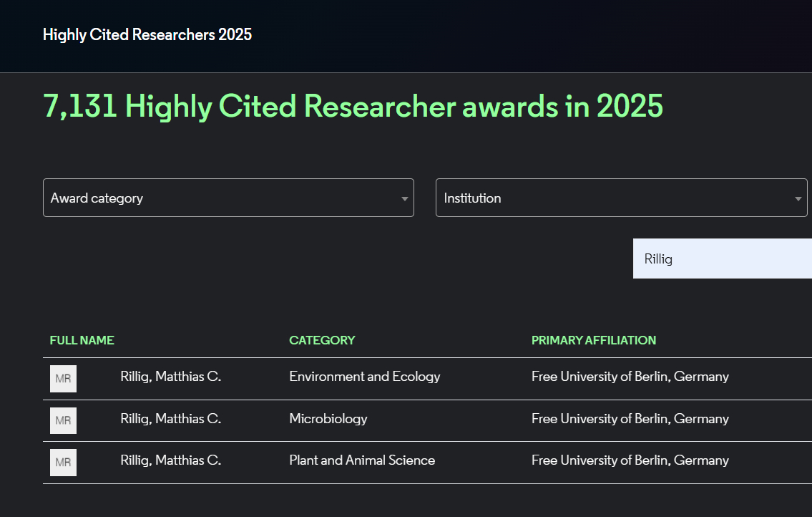
Task: Click Free University of Berlin in Microbiology row
Action: tap(630, 419)
